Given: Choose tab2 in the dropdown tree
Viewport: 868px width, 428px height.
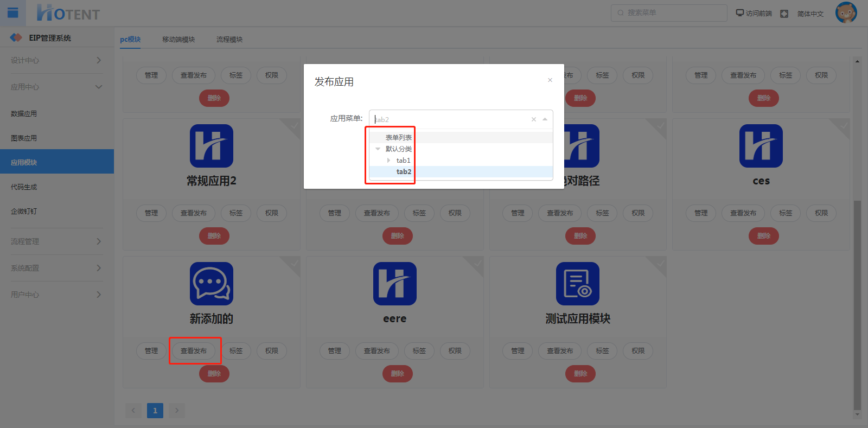Looking at the screenshot, I should 404,171.
